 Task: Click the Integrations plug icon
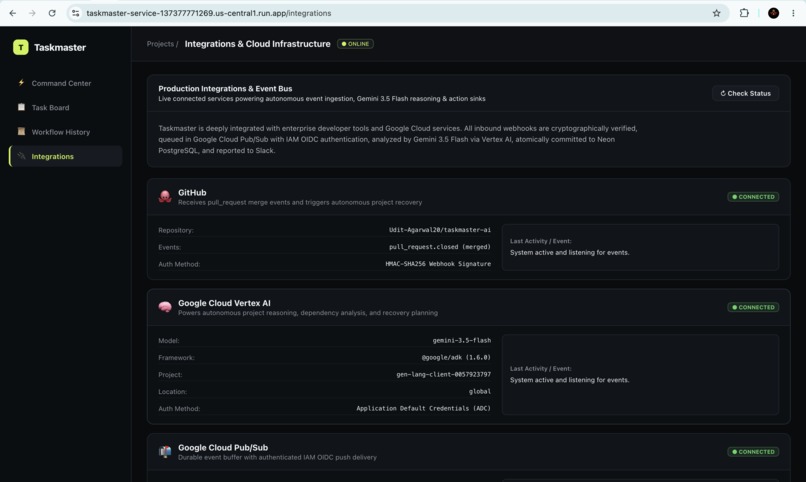coord(21,156)
